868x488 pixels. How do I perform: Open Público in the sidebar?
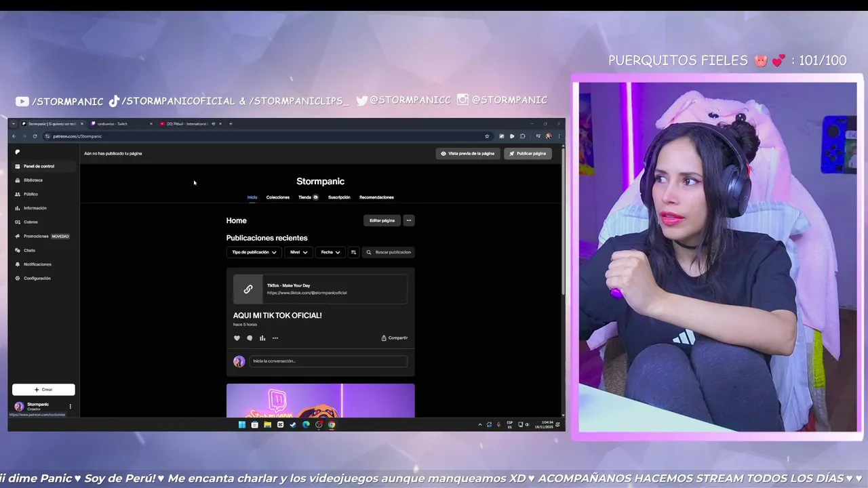pyautogui.click(x=43, y=194)
